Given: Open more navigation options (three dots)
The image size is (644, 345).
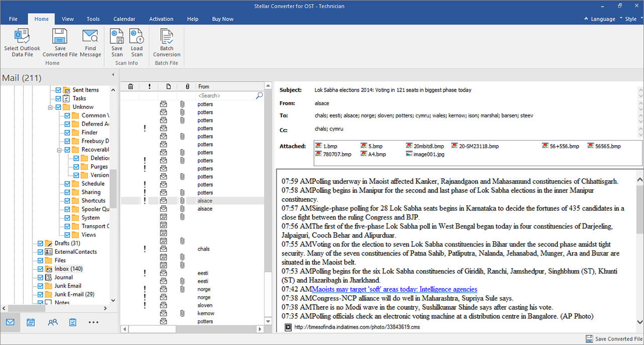Looking at the screenshot, I should [94, 322].
